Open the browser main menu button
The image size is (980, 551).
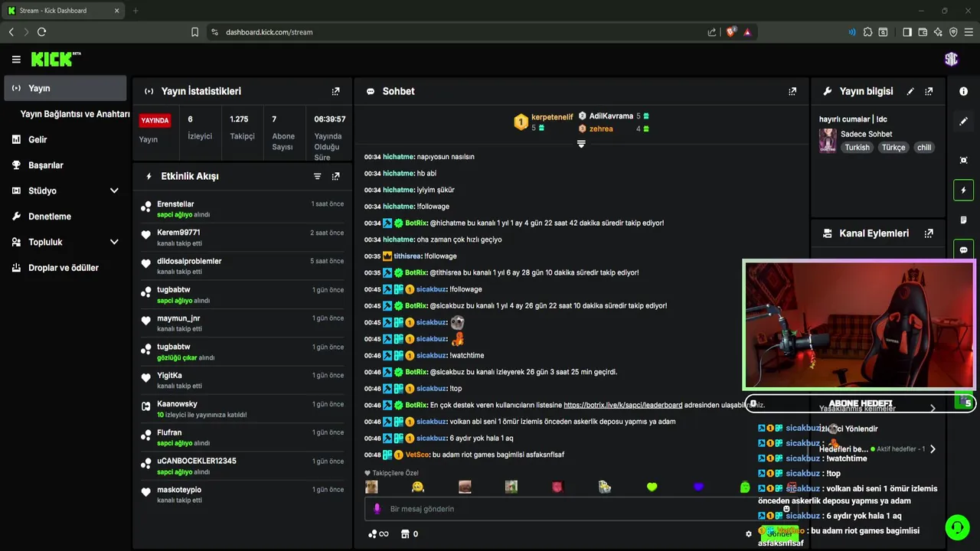[969, 32]
